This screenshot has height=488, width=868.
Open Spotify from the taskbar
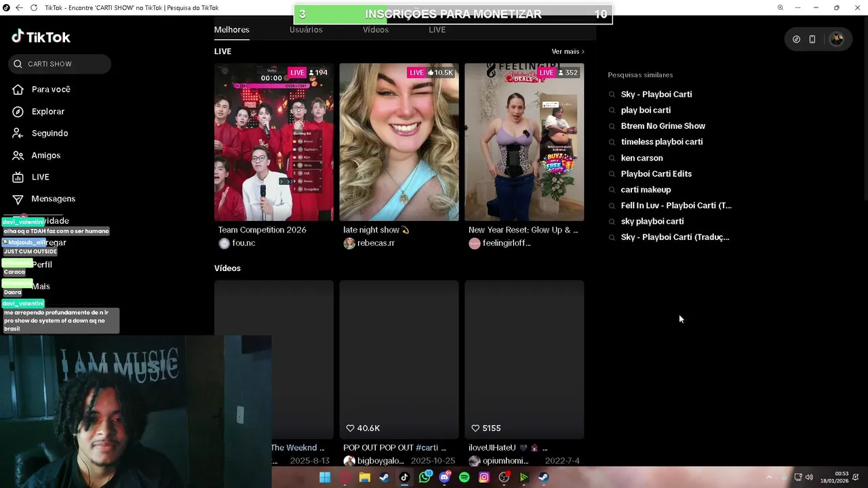coord(464,477)
